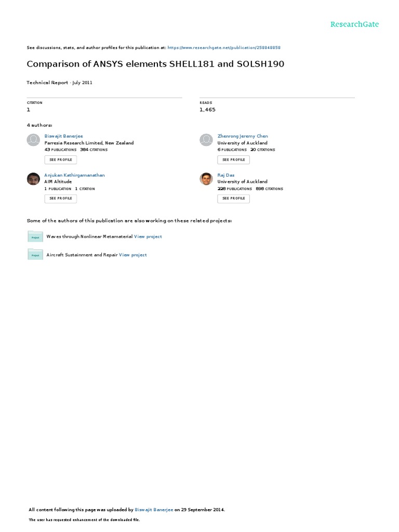Image resolution: width=399 pixels, height=532 pixels.
Task: Open Biswajit Banerjee's author name link
Action: coord(63,136)
